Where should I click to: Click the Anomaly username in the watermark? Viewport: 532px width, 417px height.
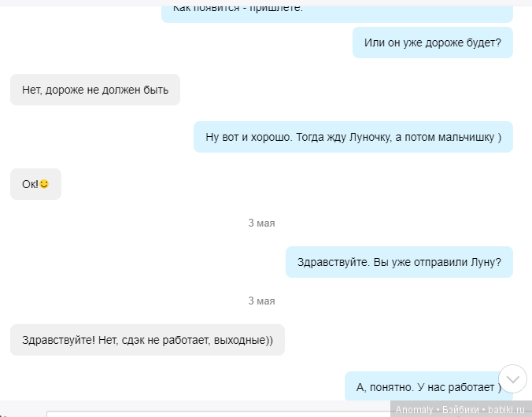(414, 409)
